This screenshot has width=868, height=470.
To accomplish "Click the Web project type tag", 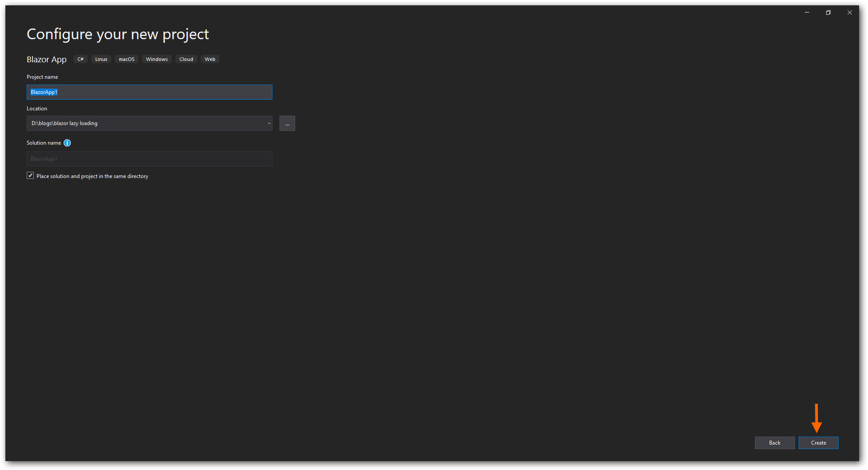I will coord(210,59).
